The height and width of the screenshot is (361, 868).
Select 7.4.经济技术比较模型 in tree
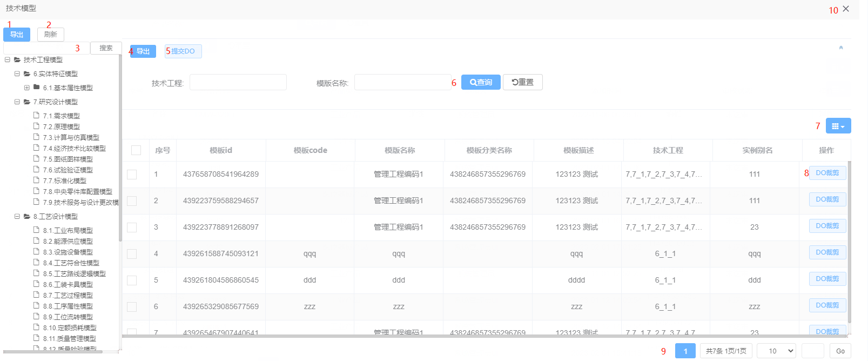(75, 149)
